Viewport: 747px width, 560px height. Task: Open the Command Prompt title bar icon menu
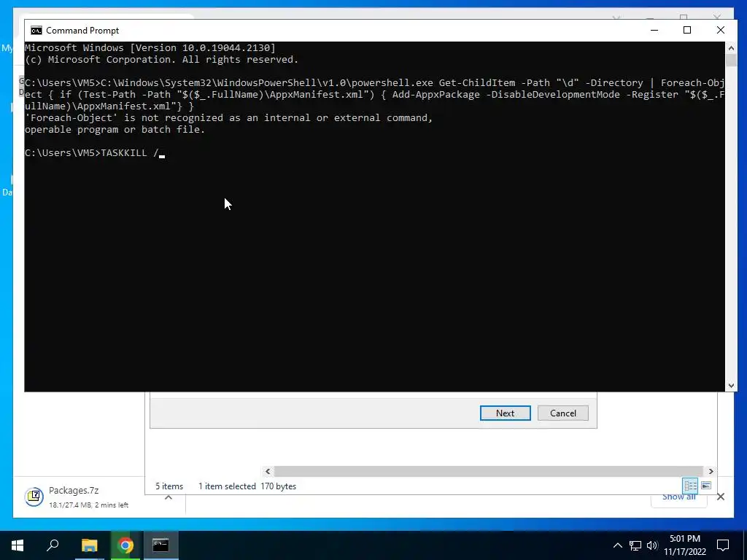[36, 31]
